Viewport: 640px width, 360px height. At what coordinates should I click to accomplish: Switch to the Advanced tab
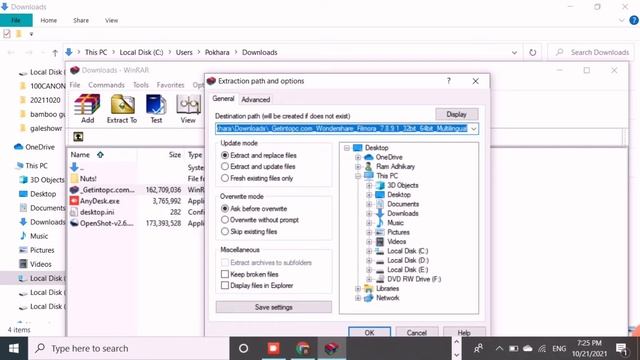coord(256,99)
